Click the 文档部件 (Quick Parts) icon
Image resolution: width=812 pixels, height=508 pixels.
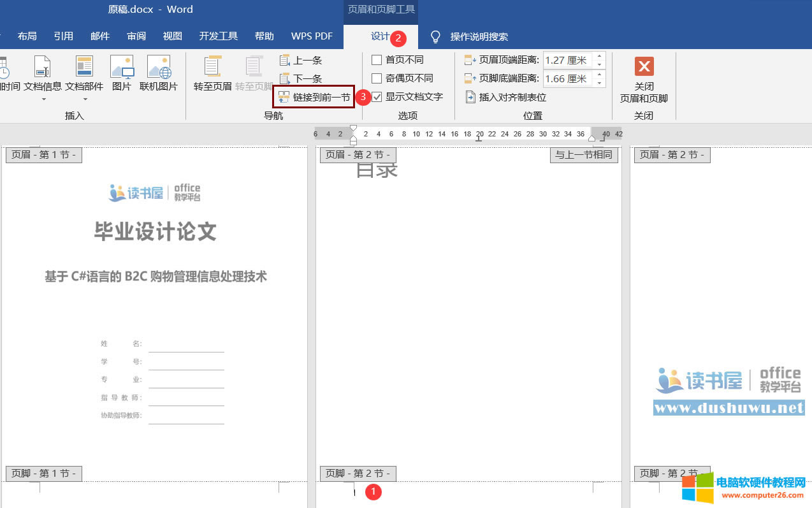pyautogui.click(x=84, y=68)
